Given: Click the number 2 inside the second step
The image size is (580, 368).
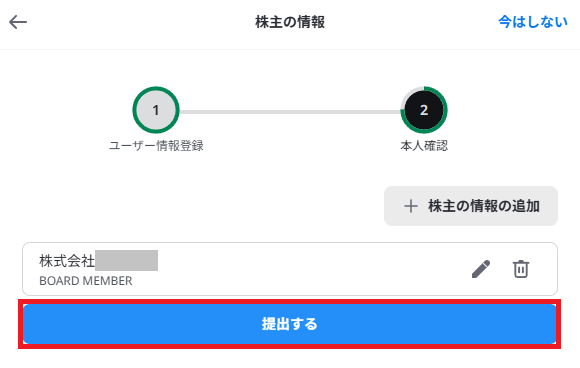Looking at the screenshot, I should pyautogui.click(x=424, y=110).
